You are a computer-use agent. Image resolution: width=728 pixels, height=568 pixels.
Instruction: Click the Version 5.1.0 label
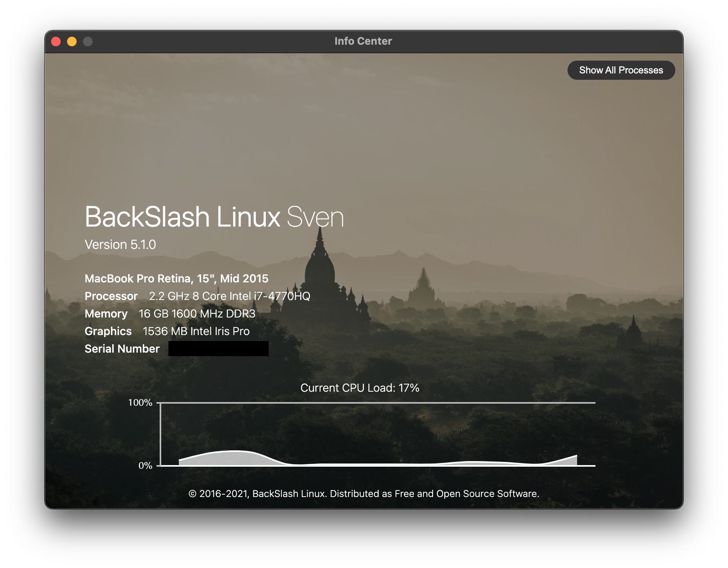pyautogui.click(x=120, y=245)
